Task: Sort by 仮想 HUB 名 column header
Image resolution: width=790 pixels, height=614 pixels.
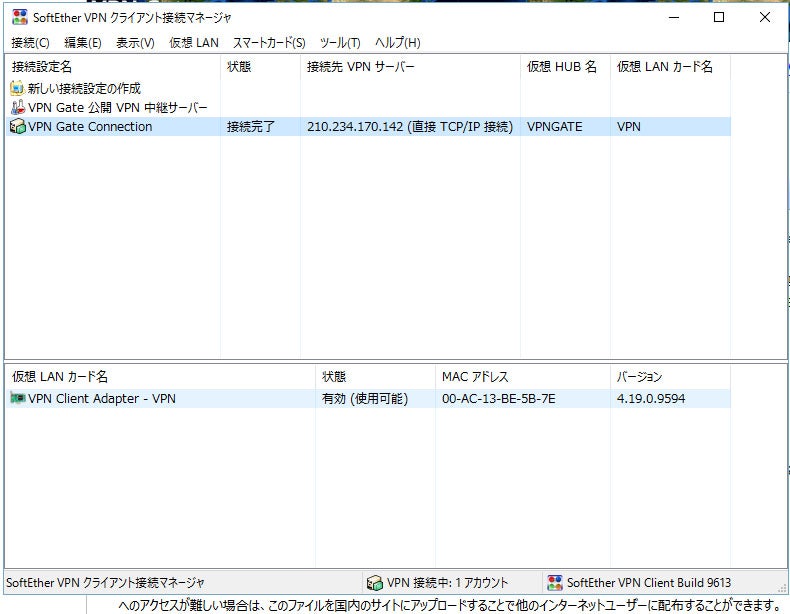Action: pyautogui.click(x=565, y=66)
